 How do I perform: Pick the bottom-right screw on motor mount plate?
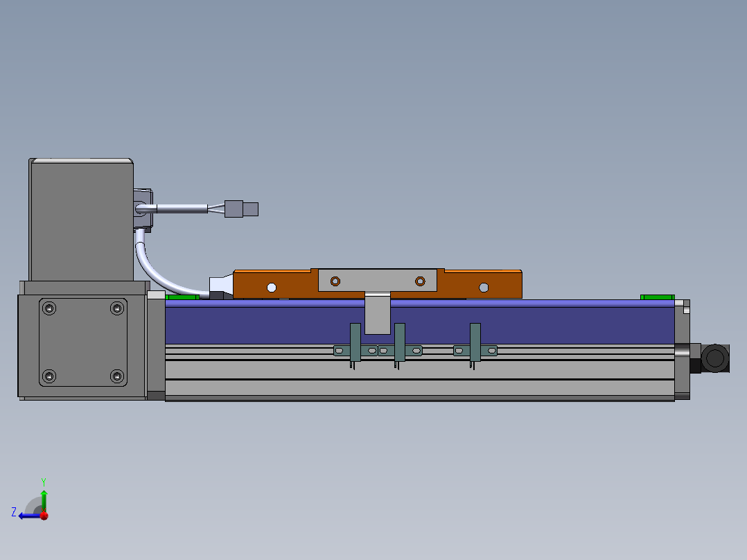(116, 376)
